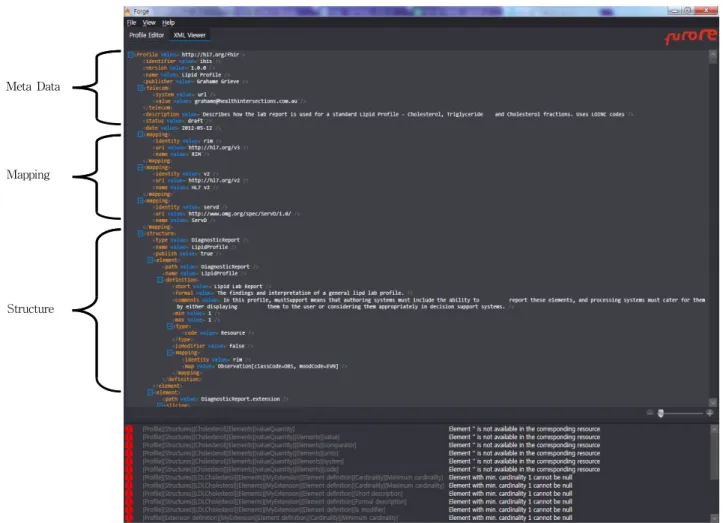
Task: Click the zoom in plus icon
Action: coord(710,413)
